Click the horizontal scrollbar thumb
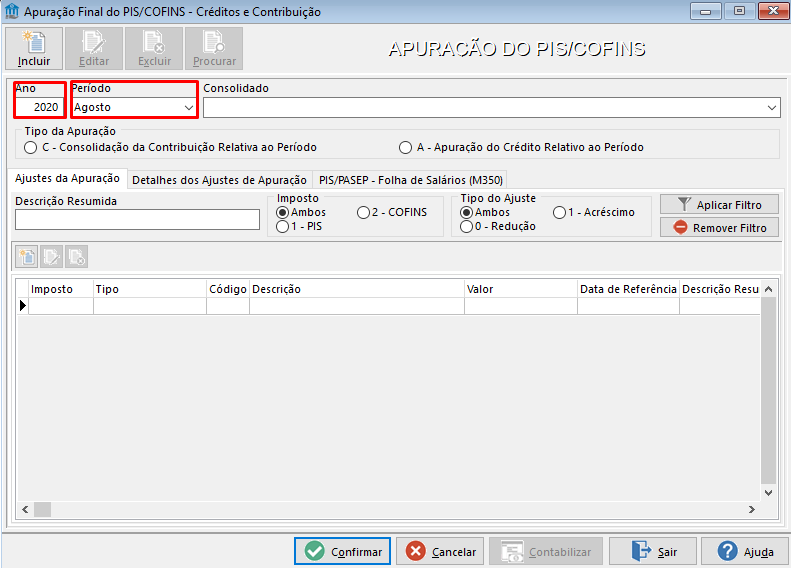 click(x=42, y=509)
